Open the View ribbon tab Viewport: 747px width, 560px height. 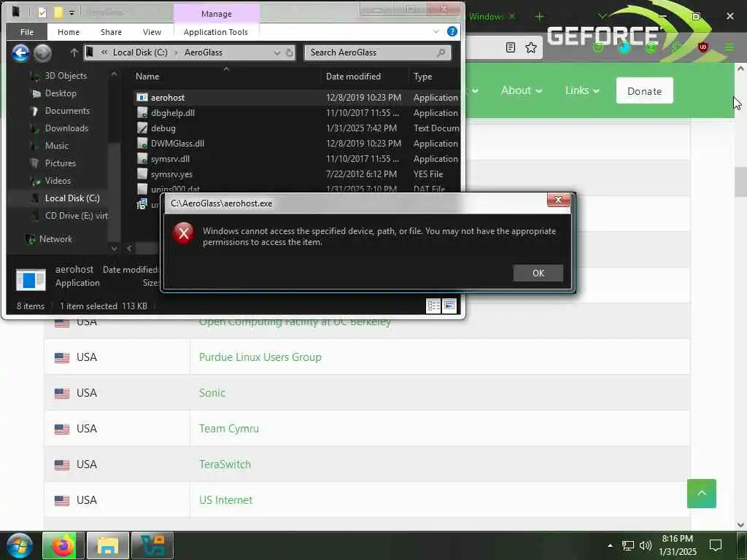pos(152,32)
